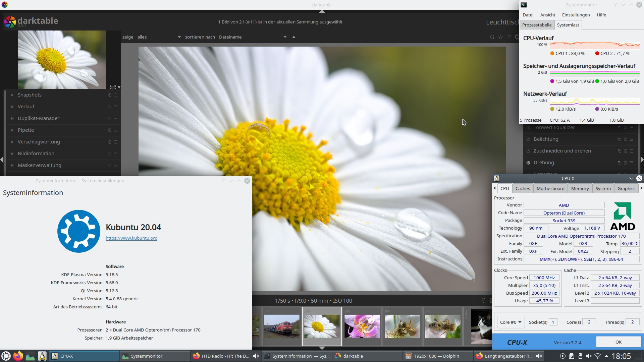Click the darktable help question mark icon

pyautogui.click(x=509, y=37)
